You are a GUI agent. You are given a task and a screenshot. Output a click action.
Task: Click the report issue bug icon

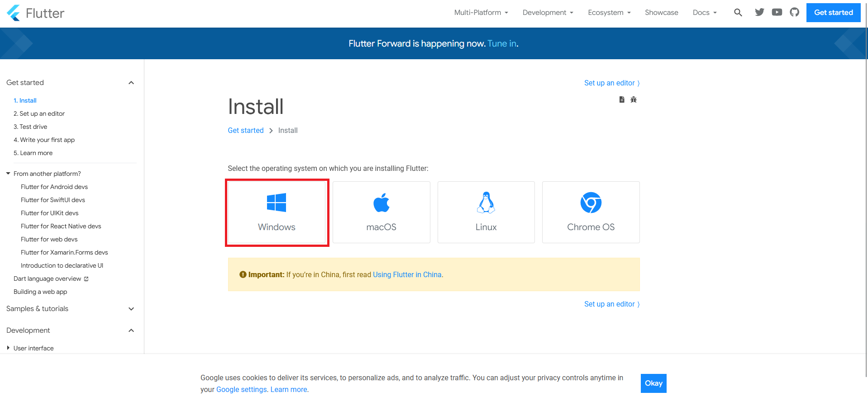(x=634, y=99)
